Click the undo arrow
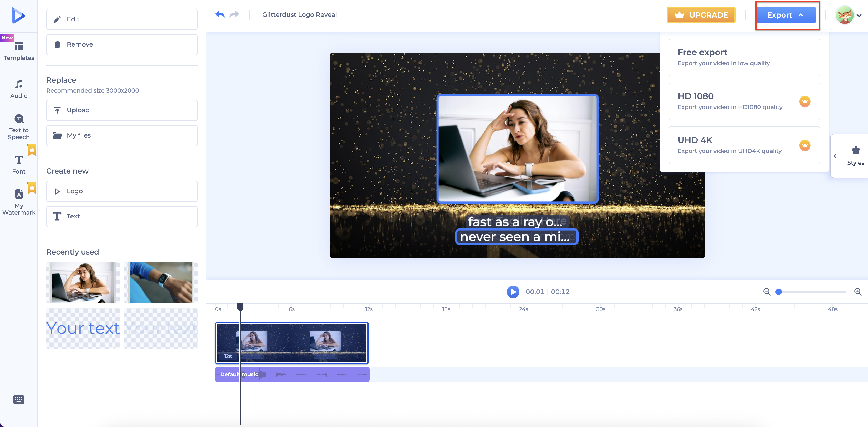The height and width of the screenshot is (427, 868). pos(219,14)
